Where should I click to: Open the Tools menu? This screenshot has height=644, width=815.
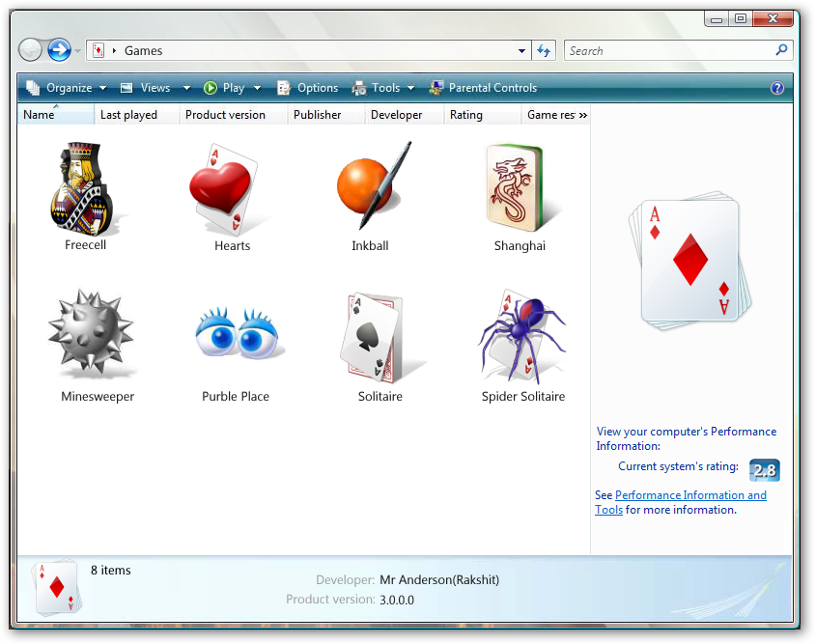click(x=383, y=88)
